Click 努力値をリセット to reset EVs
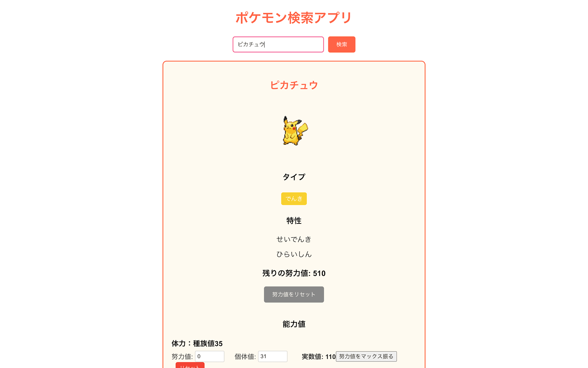The image size is (588, 368). [x=293, y=294]
